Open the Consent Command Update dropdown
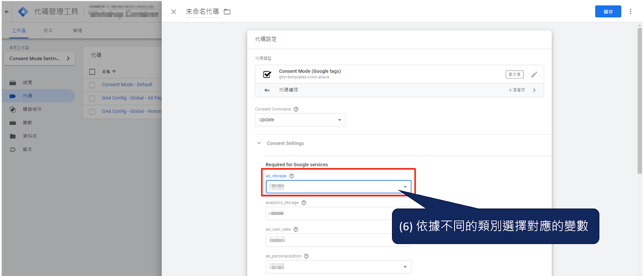The height and width of the screenshot is (276, 644). pyautogui.click(x=300, y=120)
